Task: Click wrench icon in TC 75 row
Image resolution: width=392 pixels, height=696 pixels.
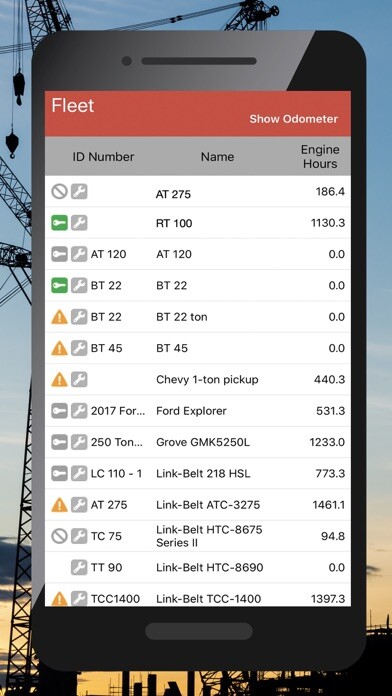Action: point(79,536)
